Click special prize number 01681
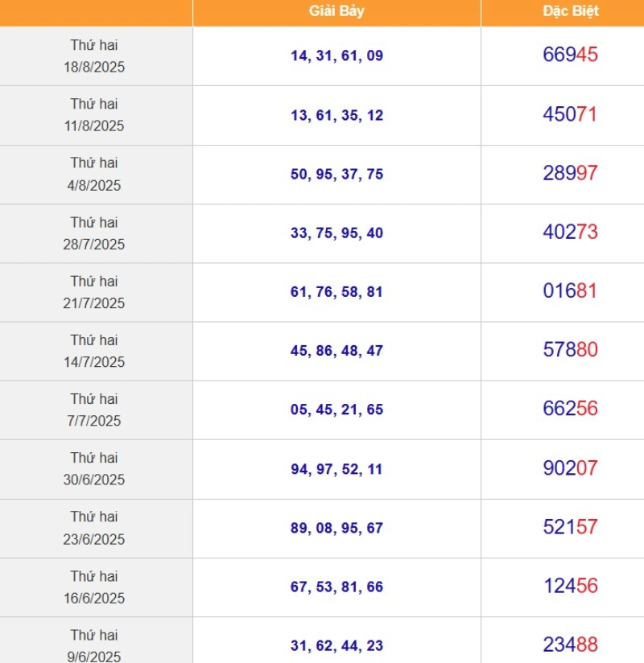Image resolution: width=644 pixels, height=663 pixels. tap(570, 291)
